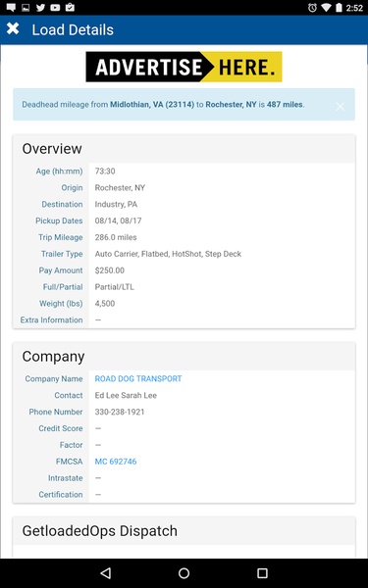Screen dimensions: 368x588
Task: Tap the Pickup Dates label
Action: pos(59,220)
